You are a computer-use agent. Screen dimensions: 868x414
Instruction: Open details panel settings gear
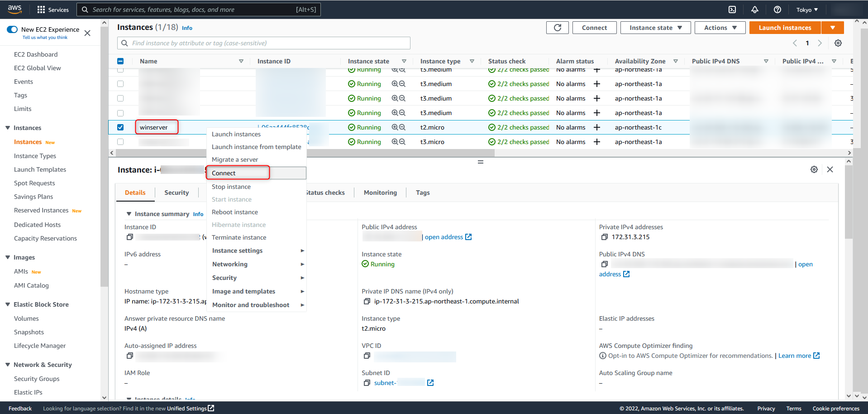tap(814, 169)
